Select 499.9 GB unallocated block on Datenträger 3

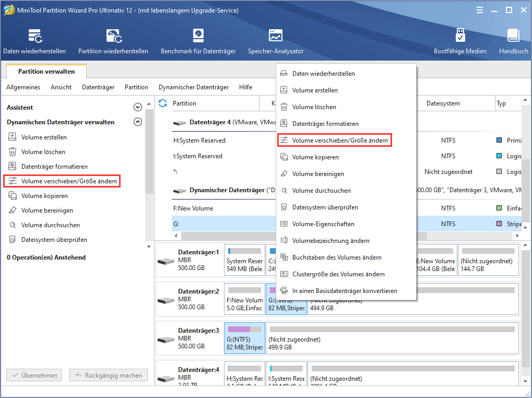(x=393, y=338)
